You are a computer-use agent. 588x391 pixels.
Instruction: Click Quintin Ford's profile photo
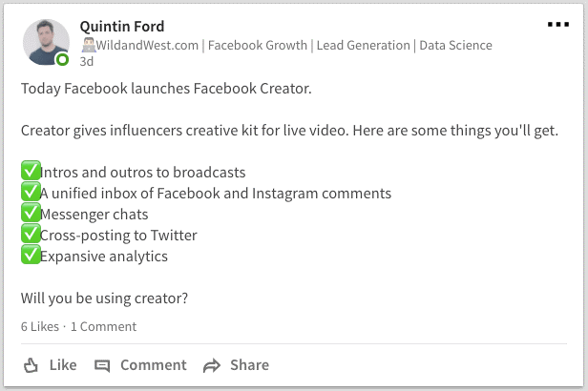coord(46,42)
